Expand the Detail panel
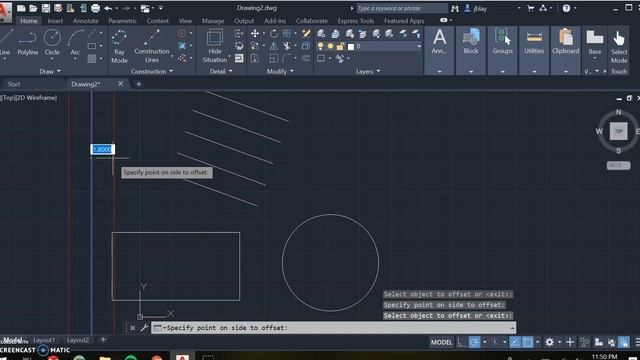 [221, 71]
